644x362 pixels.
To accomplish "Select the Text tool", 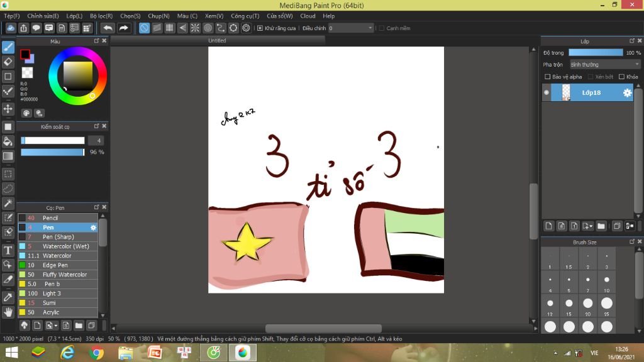I will (8, 250).
